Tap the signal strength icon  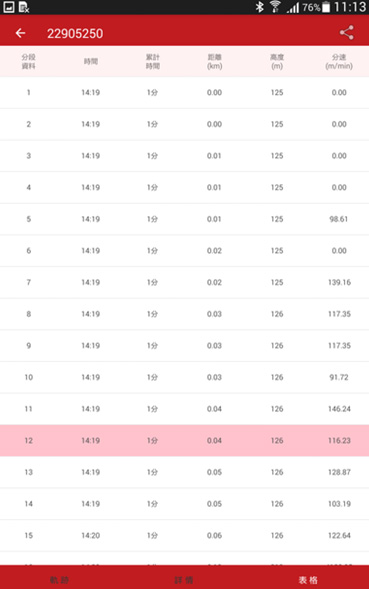293,8
